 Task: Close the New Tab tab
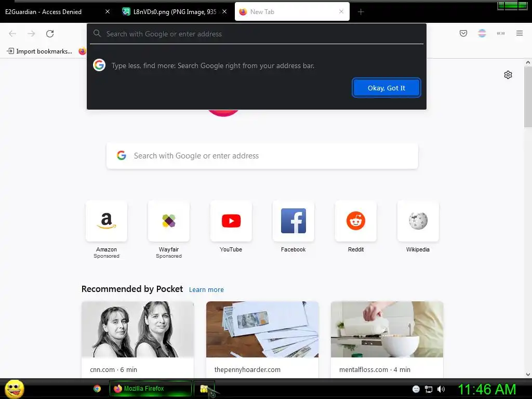click(341, 11)
